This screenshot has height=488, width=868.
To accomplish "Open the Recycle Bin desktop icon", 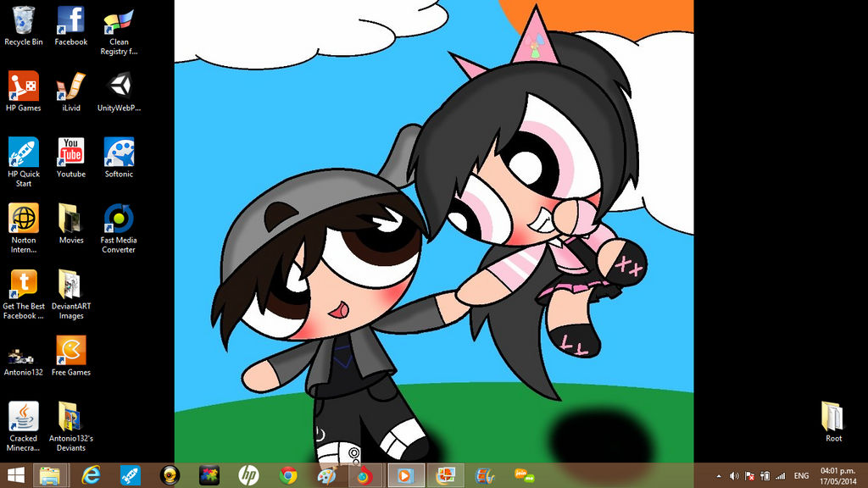I will pos(23,25).
